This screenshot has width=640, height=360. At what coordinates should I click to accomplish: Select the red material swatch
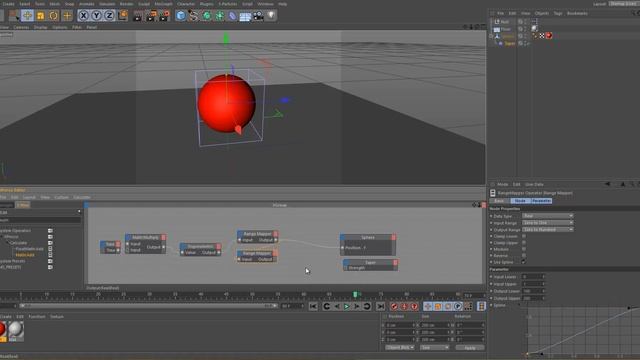click(x=3, y=329)
